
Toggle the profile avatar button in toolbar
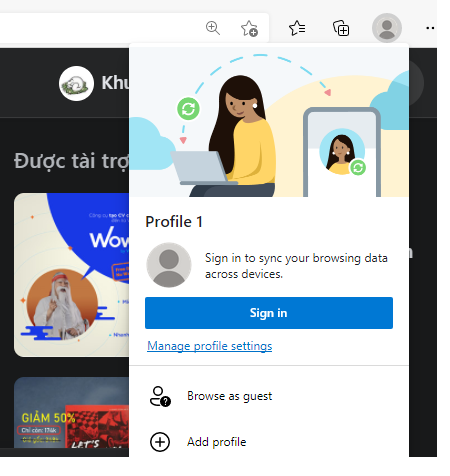[387, 28]
